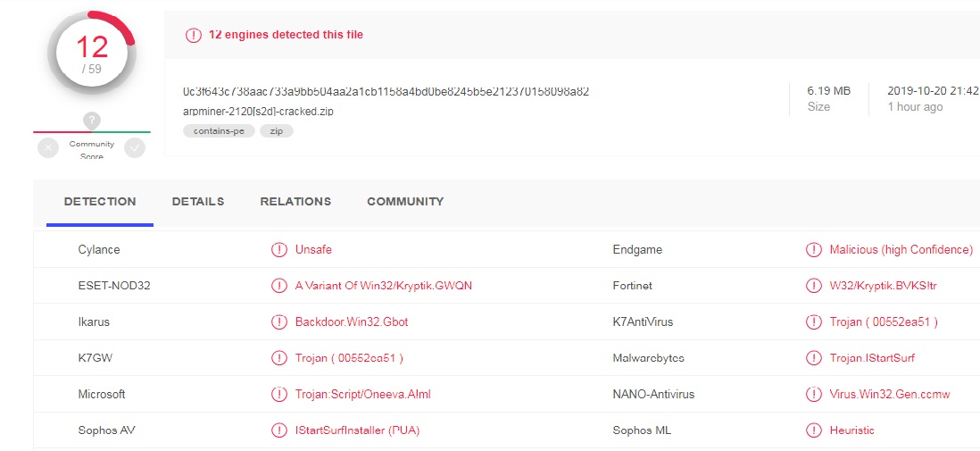The image size is (980, 451).
Task: Click the community score question mark icon
Action: 92,121
